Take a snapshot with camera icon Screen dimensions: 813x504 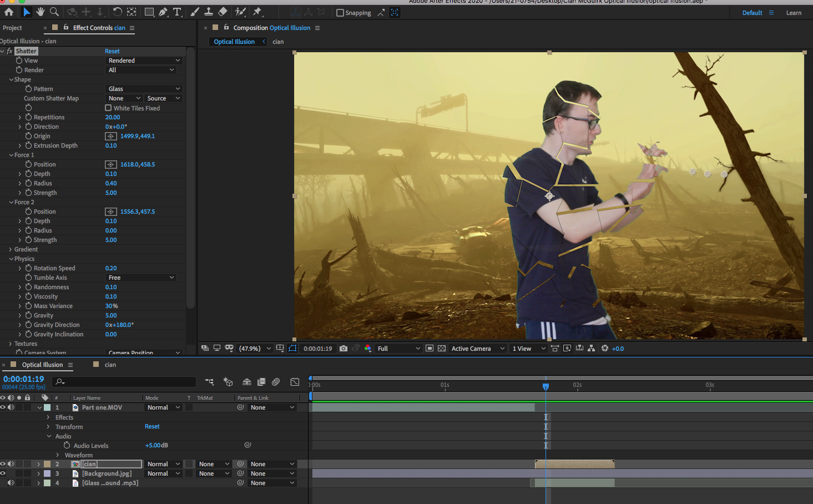[344, 349]
